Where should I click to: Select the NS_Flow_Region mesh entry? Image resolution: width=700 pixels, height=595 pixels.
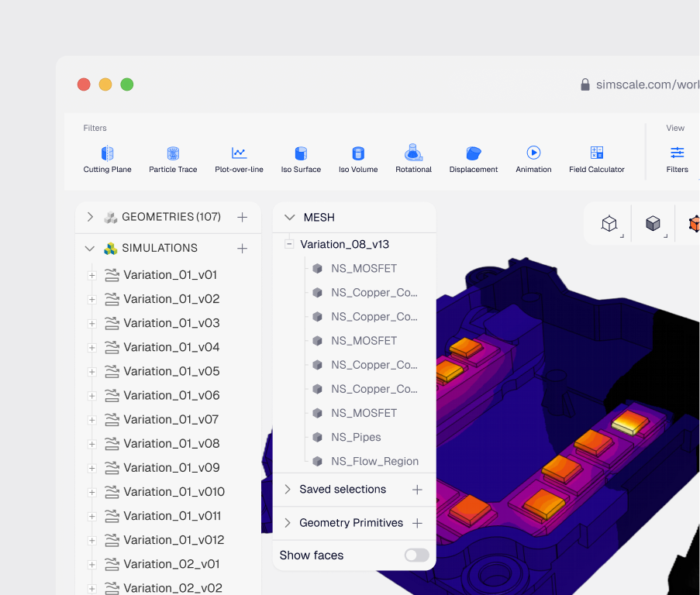pyautogui.click(x=374, y=461)
